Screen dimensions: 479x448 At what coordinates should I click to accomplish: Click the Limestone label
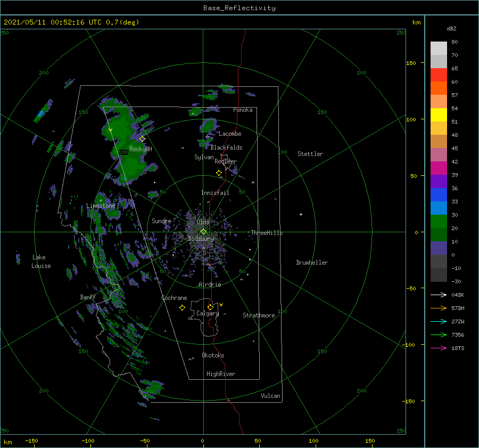[101, 206]
